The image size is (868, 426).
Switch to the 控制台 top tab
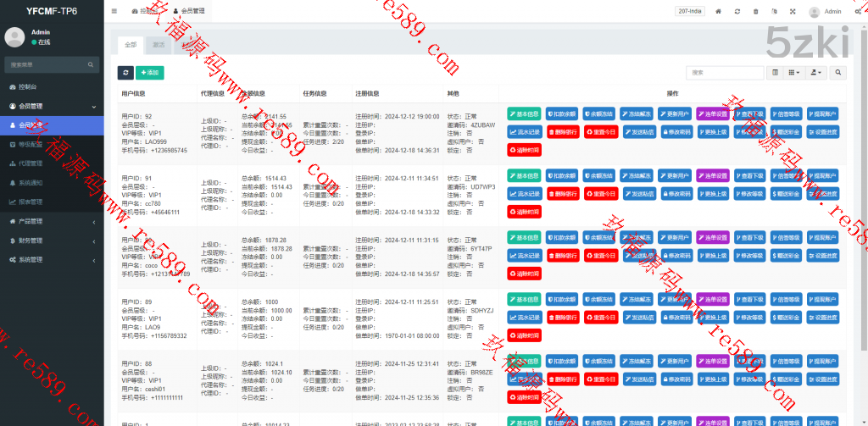click(x=145, y=11)
